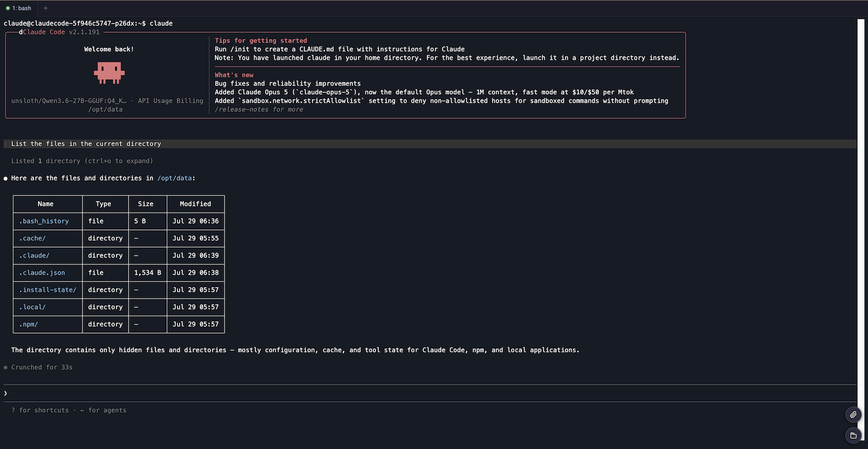This screenshot has width=868, height=449.
Task: Click the user prompt 'List the files in the current directory'
Action: 86,144
